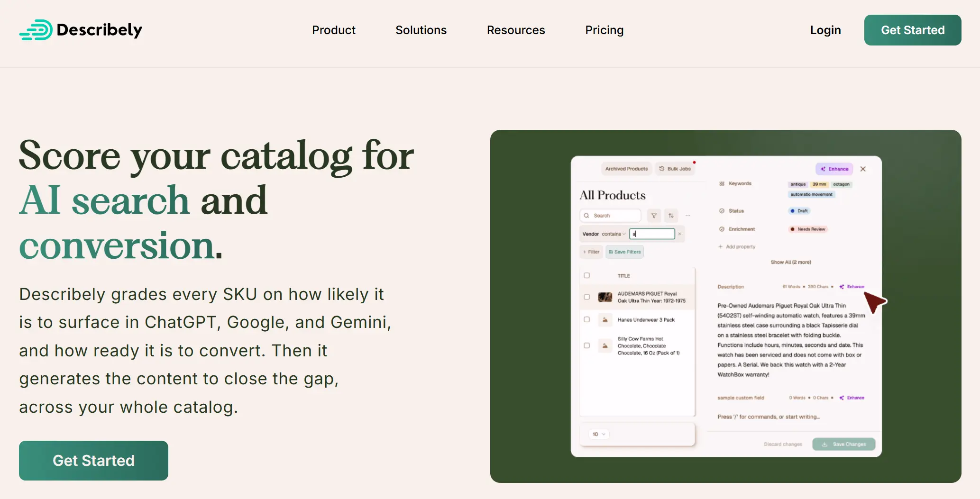Open the Needs Review enrichment badge
The image size is (980, 499).
(x=807, y=229)
